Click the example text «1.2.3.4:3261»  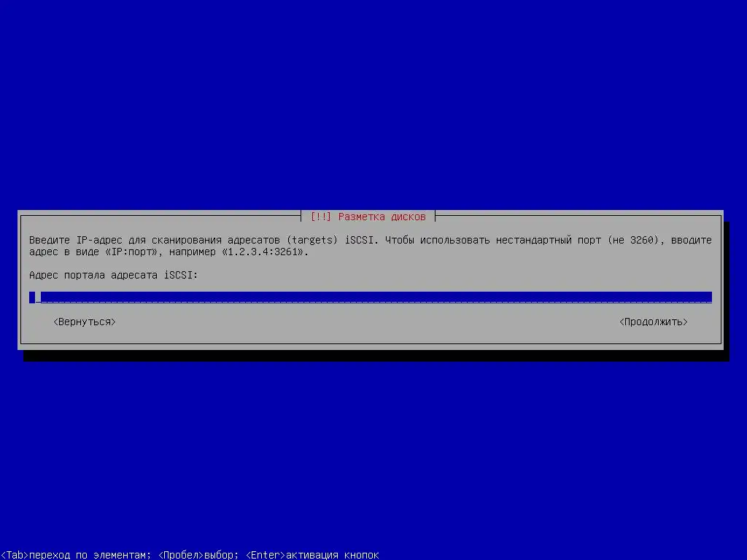point(263,252)
